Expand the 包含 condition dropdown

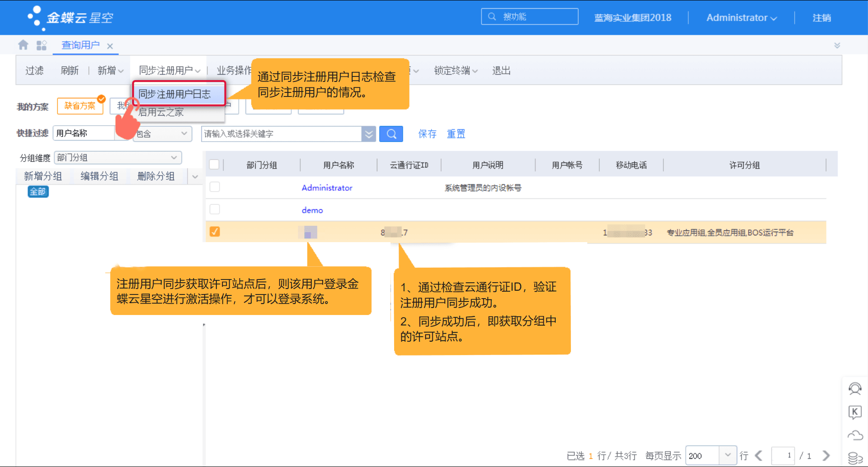(x=184, y=133)
